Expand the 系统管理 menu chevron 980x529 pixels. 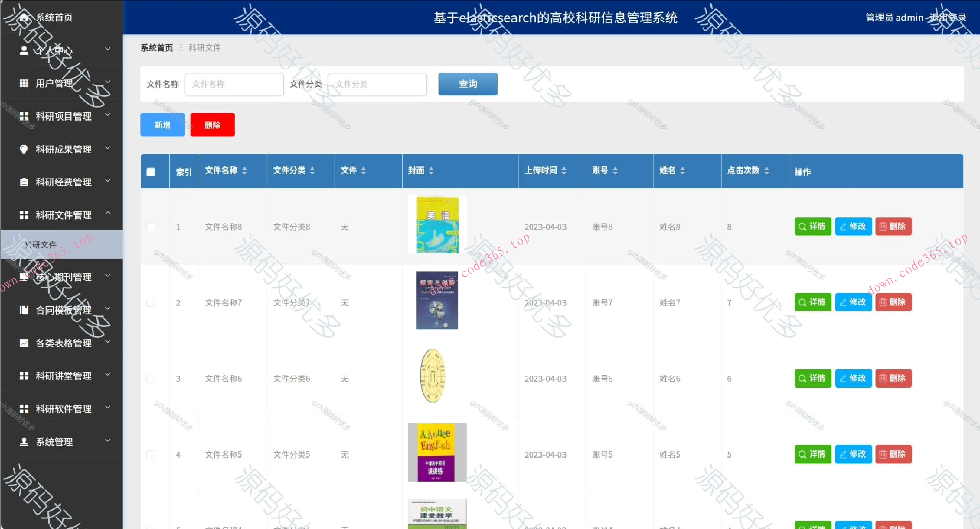(x=107, y=440)
